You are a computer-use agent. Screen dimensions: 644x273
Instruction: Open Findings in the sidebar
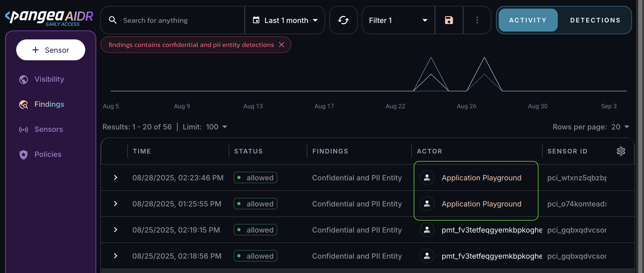click(x=49, y=104)
